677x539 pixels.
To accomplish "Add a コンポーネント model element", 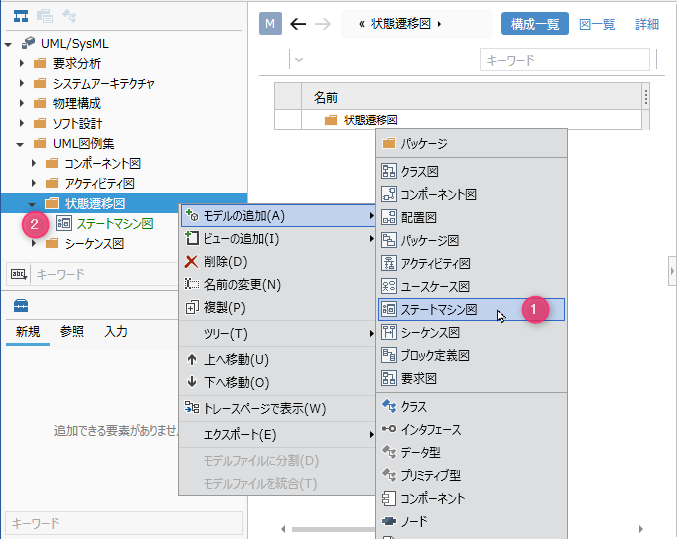I will (471, 498).
